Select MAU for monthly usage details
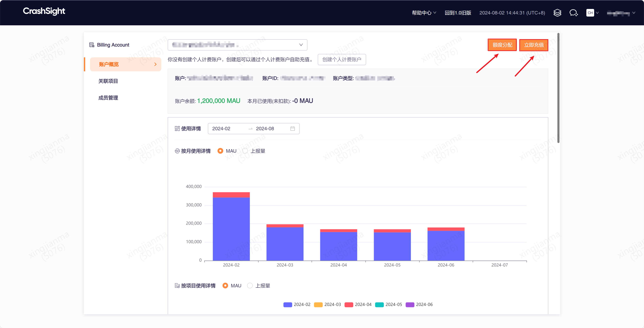This screenshot has width=644, height=328. click(220, 151)
